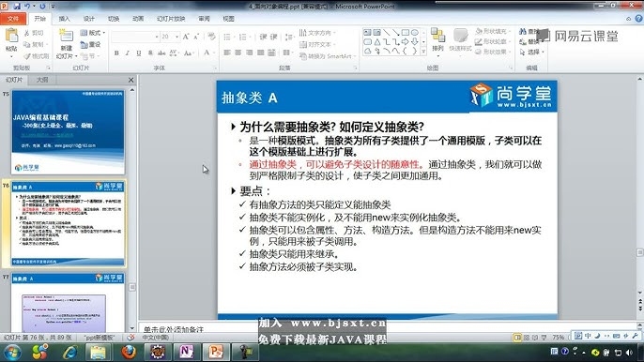Click the Copy (复制) icon
This screenshot has height=362, width=644.
(27, 44)
